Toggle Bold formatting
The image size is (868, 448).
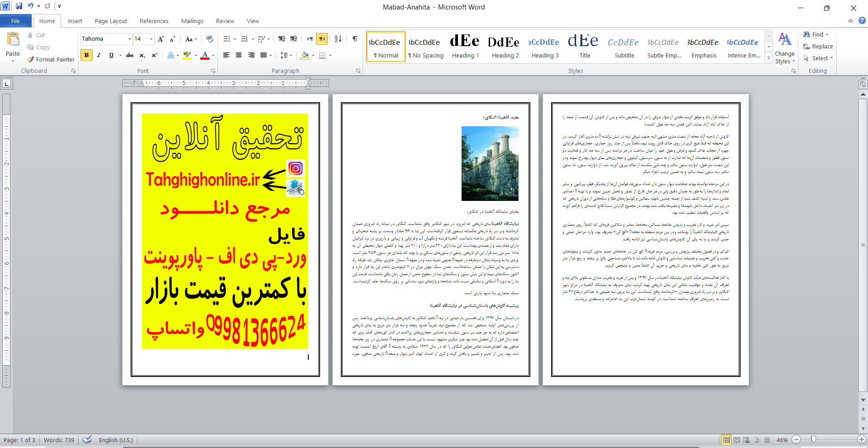86,55
